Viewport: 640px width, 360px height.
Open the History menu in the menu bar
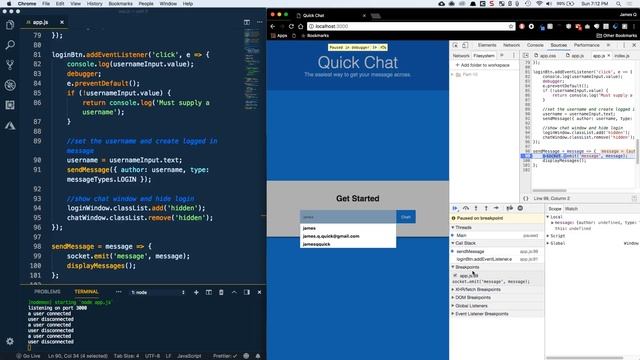pos(94,4)
